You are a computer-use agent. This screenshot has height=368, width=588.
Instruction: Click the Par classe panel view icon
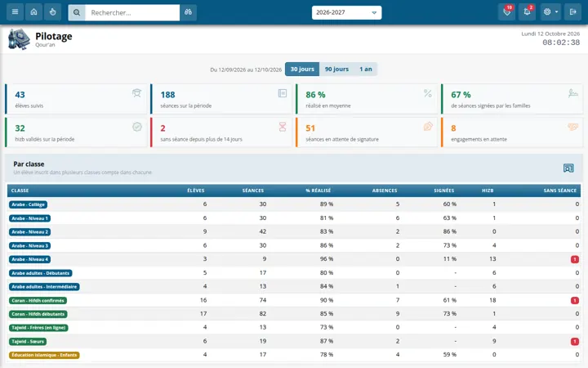click(568, 168)
